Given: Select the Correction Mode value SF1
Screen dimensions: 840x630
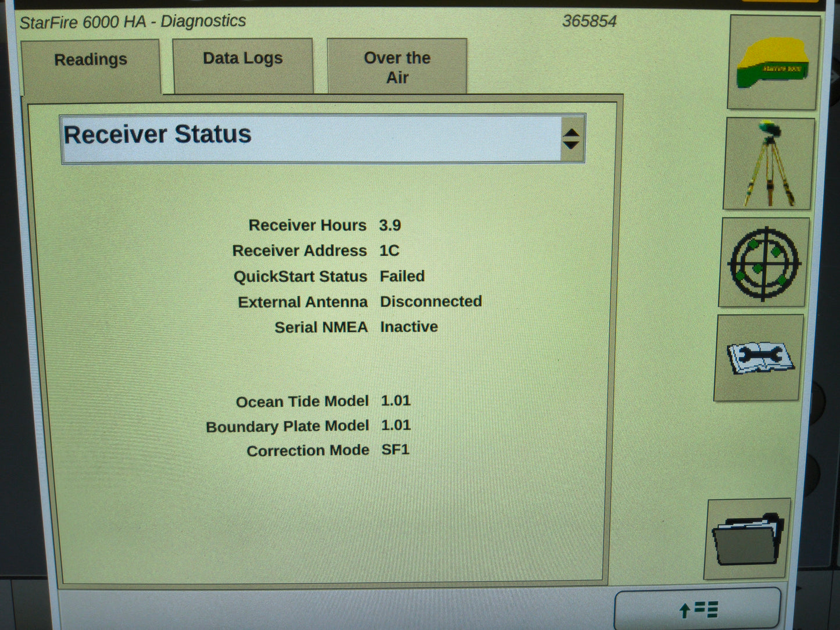Looking at the screenshot, I should [x=395, y=449].
